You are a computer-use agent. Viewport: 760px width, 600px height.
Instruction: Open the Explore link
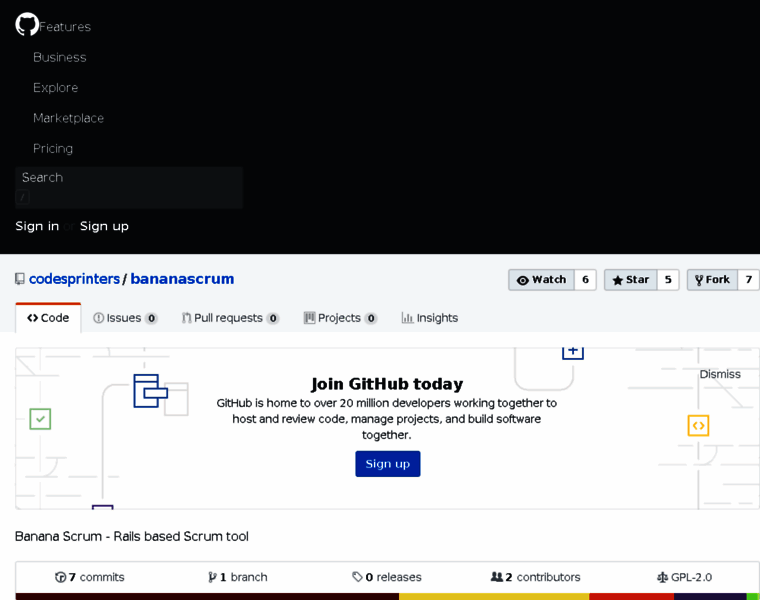point(55,88)
